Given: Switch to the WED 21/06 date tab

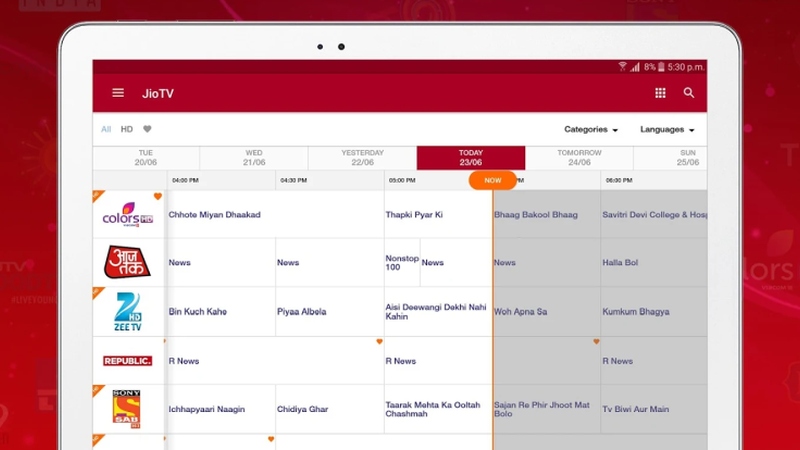Looking at the screenshot, I should pos(254,158).
